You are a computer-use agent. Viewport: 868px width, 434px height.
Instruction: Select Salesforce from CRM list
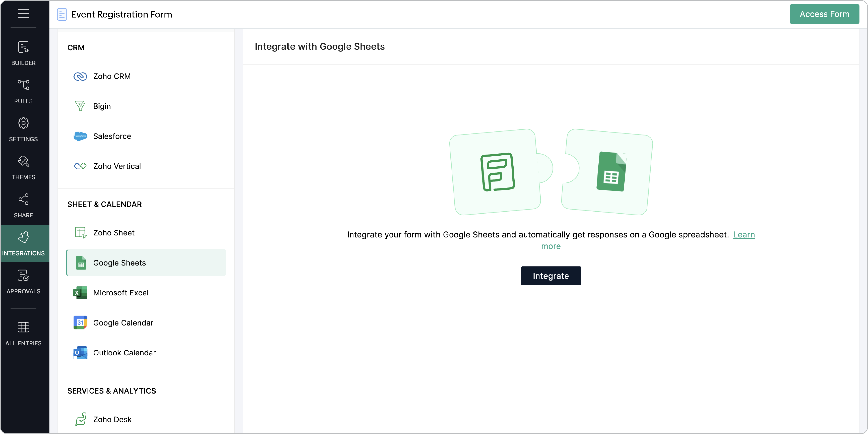coord(112,136)
